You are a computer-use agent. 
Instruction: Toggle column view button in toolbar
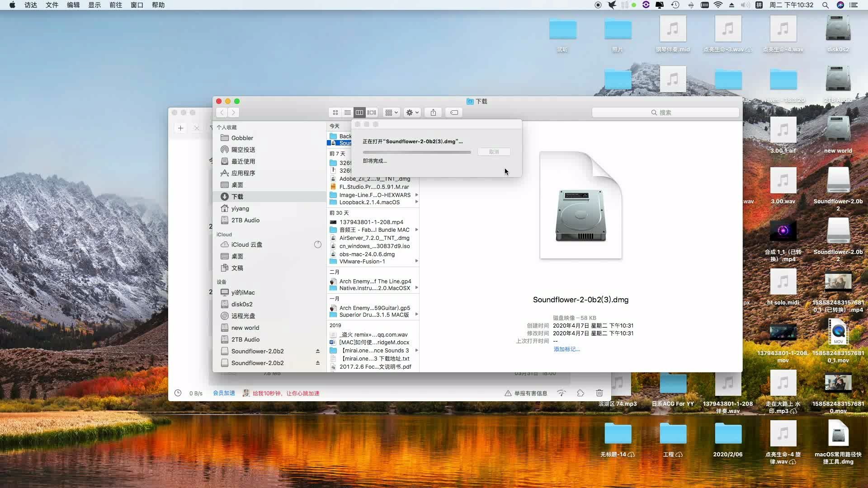[x=359, y=113]
